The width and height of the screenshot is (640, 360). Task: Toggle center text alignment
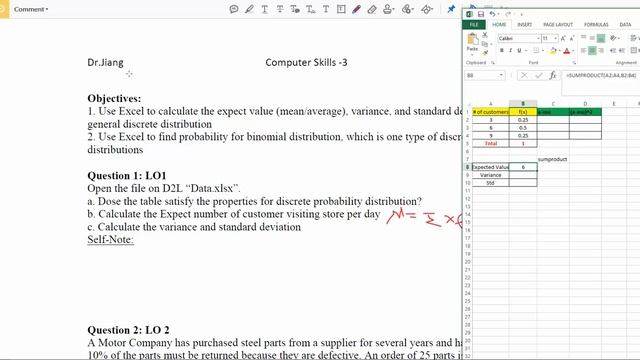pyautogui.click(x=592, y=51)
